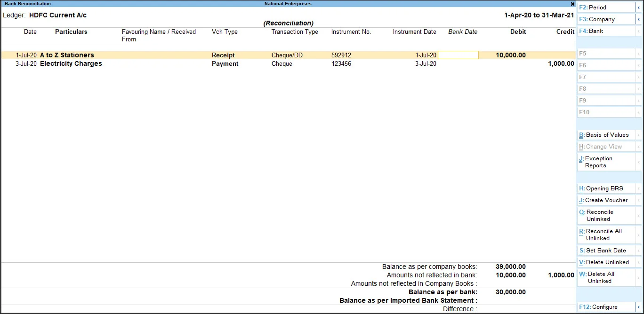Choose the F4: Bank button

[606, 31]
